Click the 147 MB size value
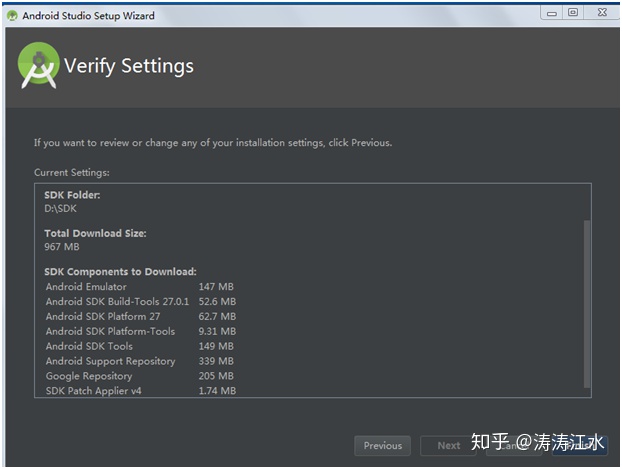 [x=216, y=286]
